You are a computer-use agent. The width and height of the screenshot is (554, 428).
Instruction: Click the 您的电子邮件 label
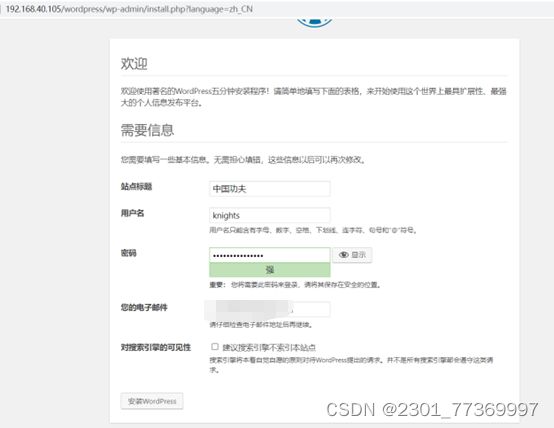tap(144, 307)
